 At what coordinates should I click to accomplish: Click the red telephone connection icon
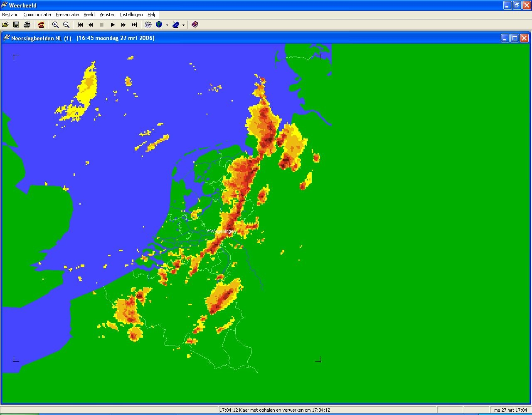(x=41, y=25)
